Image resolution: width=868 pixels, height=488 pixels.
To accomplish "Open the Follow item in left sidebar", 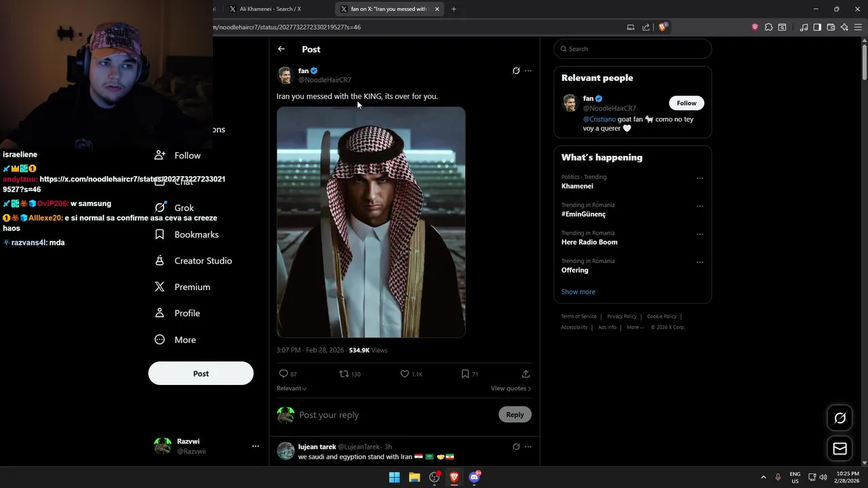I will (x=178, y=155).
